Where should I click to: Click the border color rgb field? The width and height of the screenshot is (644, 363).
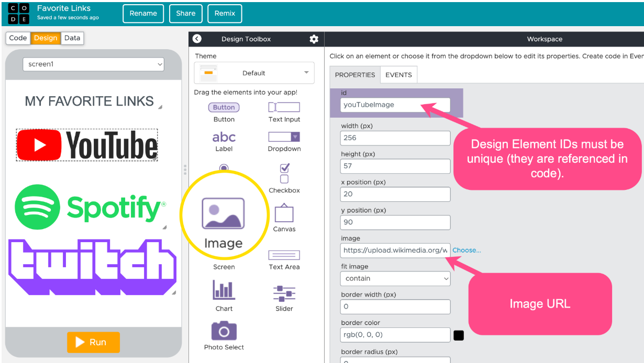[x=395, y=335]
